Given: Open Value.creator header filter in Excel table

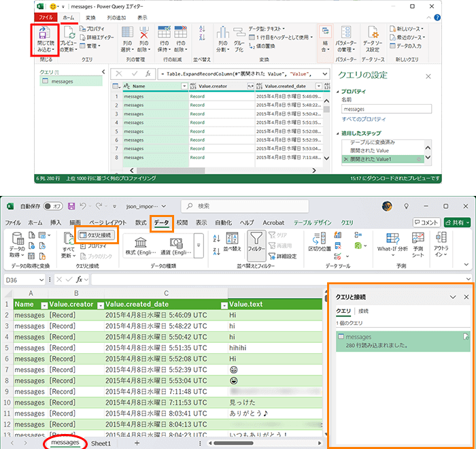Looking at the screenshot, I should 100,305.
